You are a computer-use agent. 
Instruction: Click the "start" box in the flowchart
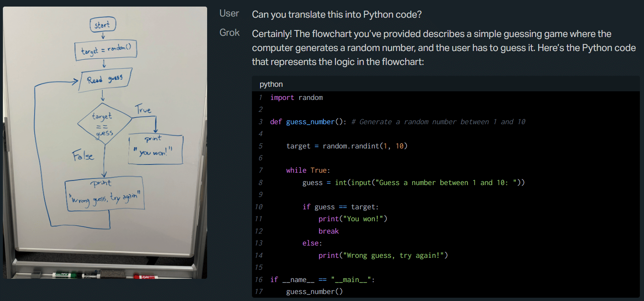pos(103,25)
